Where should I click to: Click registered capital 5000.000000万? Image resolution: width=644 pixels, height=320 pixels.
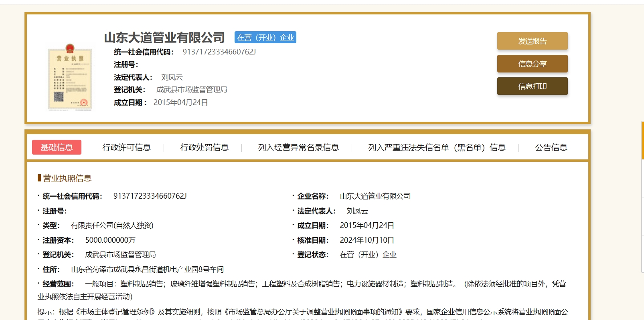[110, 240]
